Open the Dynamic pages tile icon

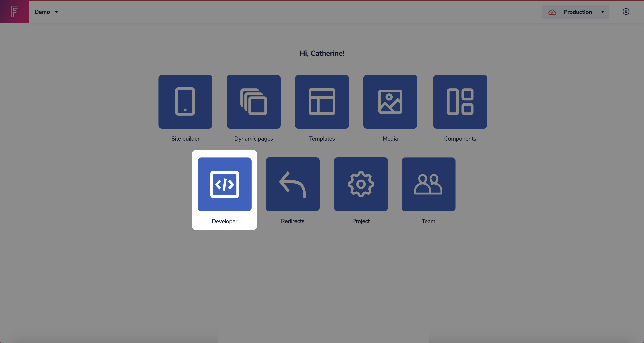tap(254, 102)
